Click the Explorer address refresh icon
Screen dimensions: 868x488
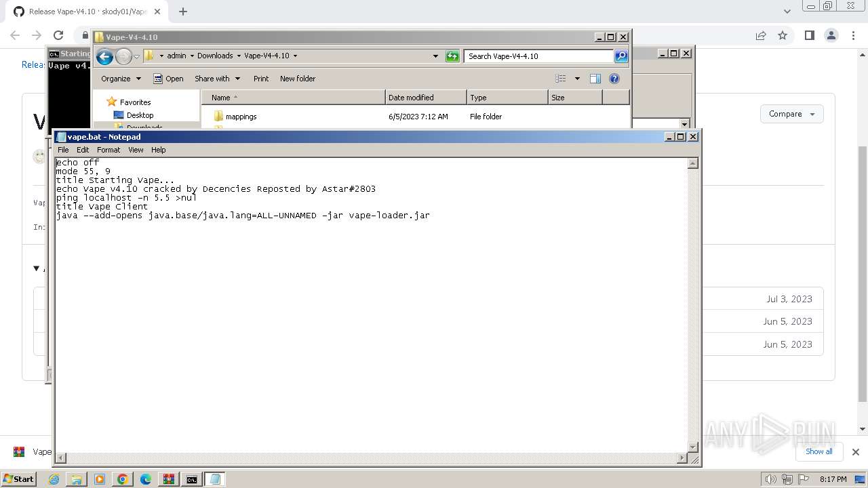452,56
